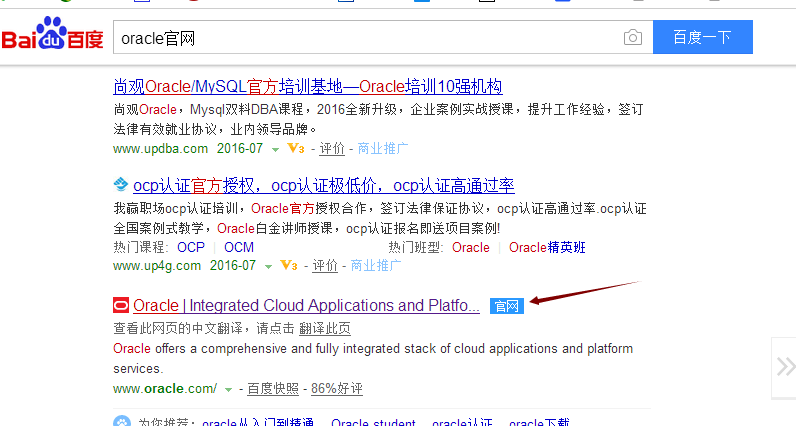Click the blue 官网 badge
Viewport: 796px width, 426px height.
[x=507, y=306]
